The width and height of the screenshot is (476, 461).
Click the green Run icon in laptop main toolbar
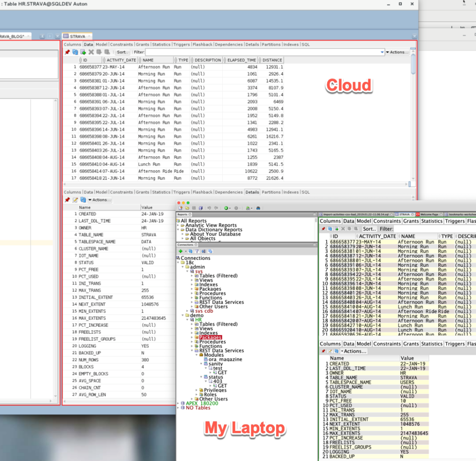(226, 208)
